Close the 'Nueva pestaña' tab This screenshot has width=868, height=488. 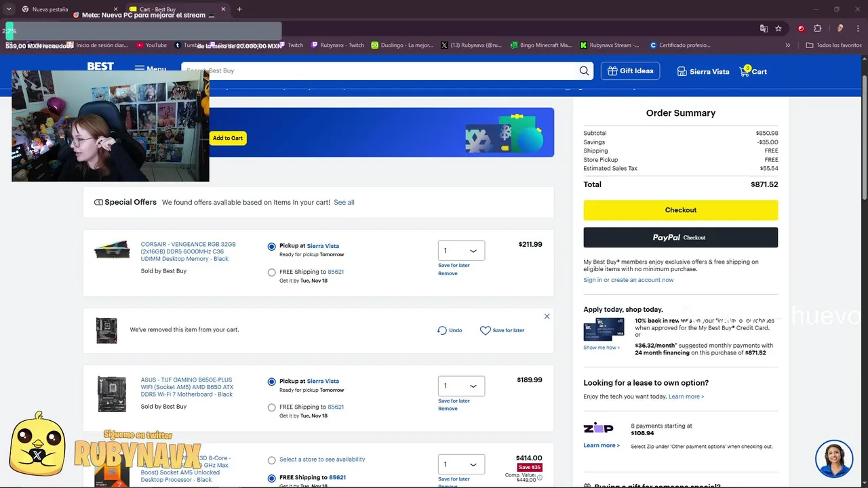[x=115, y=9]
